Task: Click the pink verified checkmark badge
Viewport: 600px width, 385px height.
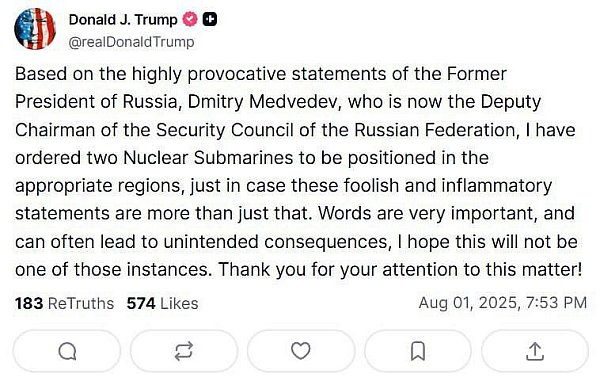Action: point(189,19)
